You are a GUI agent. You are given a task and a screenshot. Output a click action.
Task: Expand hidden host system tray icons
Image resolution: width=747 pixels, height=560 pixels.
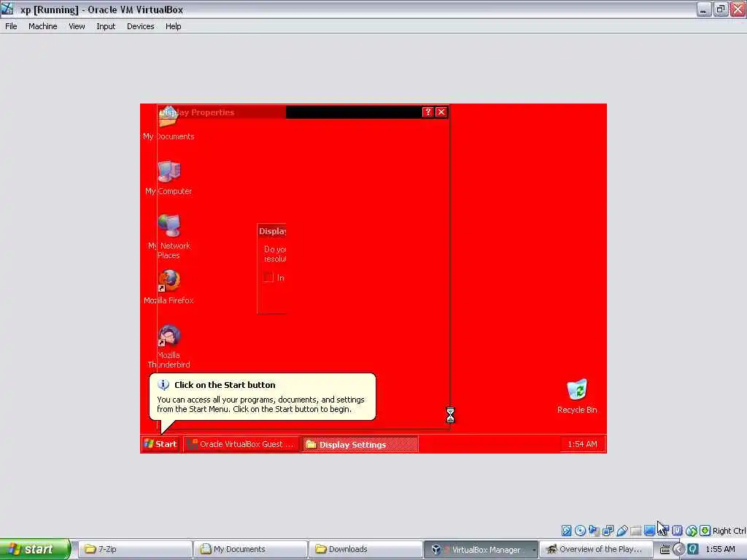coord(678,549)
